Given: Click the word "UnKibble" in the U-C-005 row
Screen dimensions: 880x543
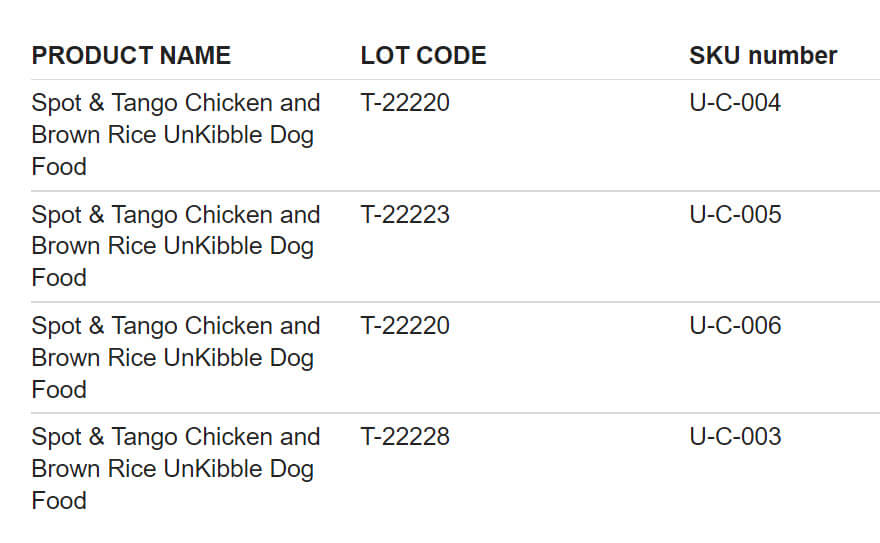Looking at the screenshot, I should (x=213, y=246).
